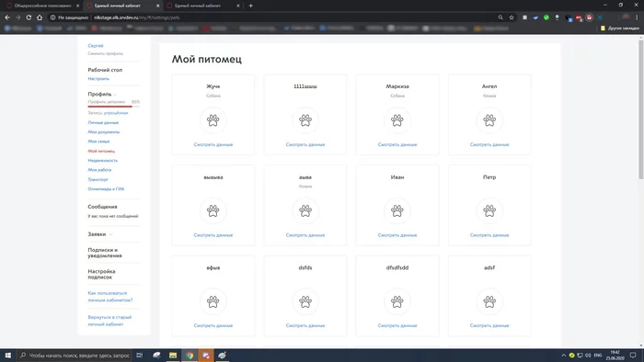This screenshot has width=644, height=362.
Task: Click Смотреть данные for Жучк
Action: point(213,144)
